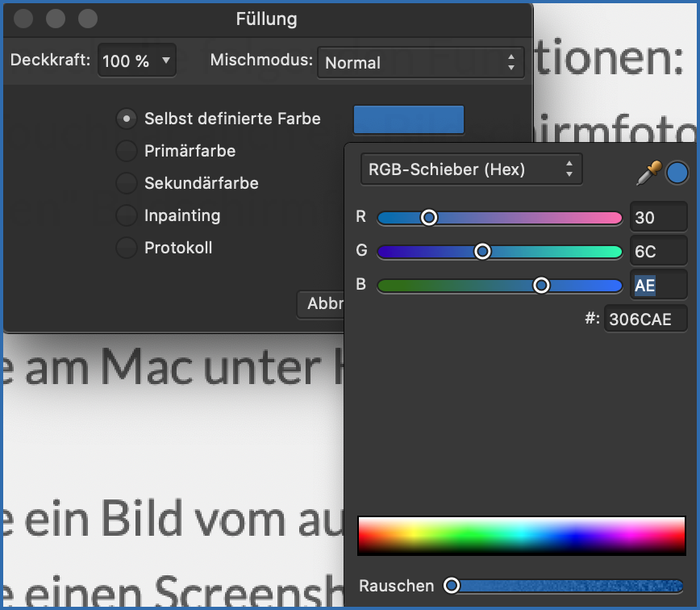Enable the Sekundärfarbe option

click(x=126, y=183)
